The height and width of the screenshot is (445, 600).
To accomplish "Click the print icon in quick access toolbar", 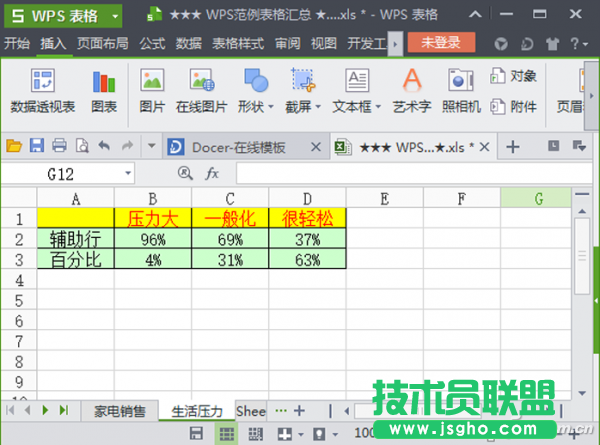I will pyautogui.click(x=59, y=146).
